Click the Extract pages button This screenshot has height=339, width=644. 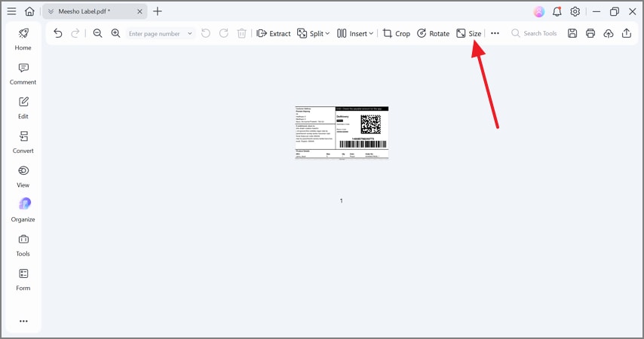coord(274,33)
